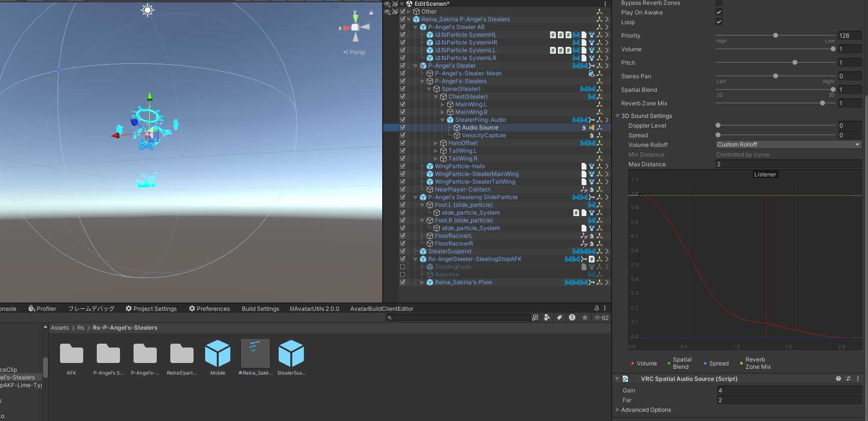Click the Pitch slider handle
The height and width of the screenshot is (421, 868).
[x=795, y=62]
